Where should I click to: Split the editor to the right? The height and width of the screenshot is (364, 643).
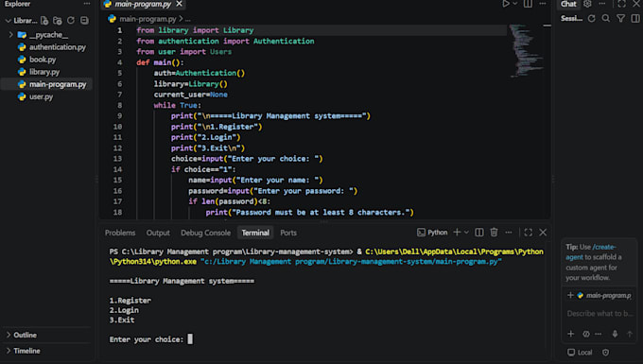528,4
